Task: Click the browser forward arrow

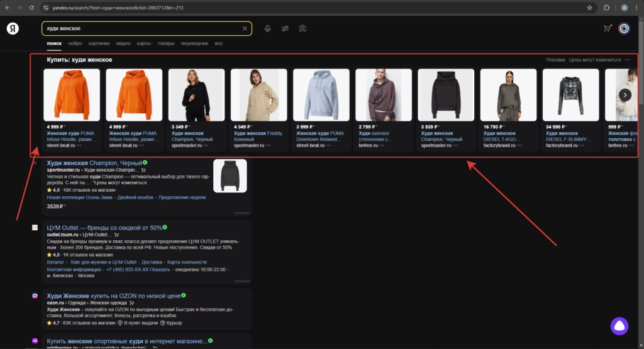Action: [x=19, y=8]
